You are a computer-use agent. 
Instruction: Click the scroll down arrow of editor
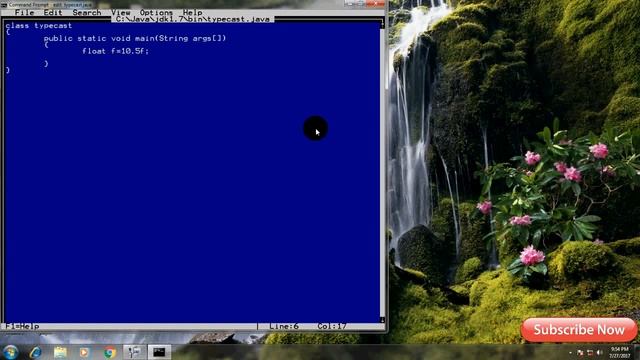coord(382,320)
